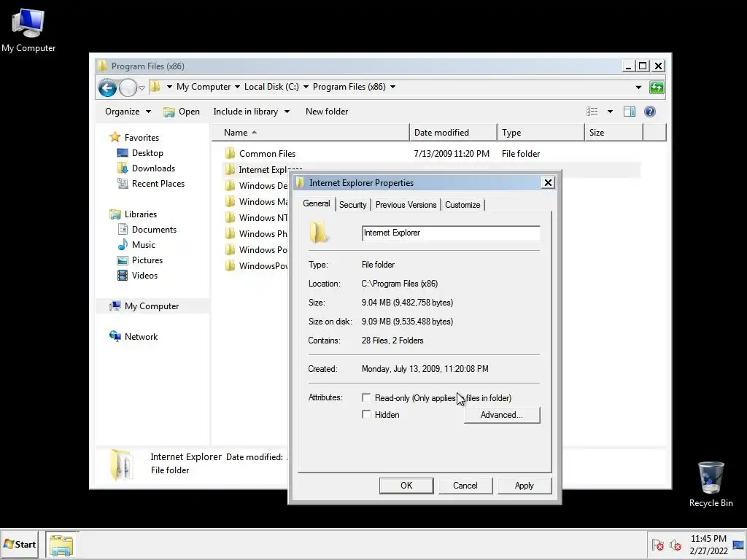
Task: Click the green Refresh icon in address bar
Action: pyautogui.click(x=657, y=87)
